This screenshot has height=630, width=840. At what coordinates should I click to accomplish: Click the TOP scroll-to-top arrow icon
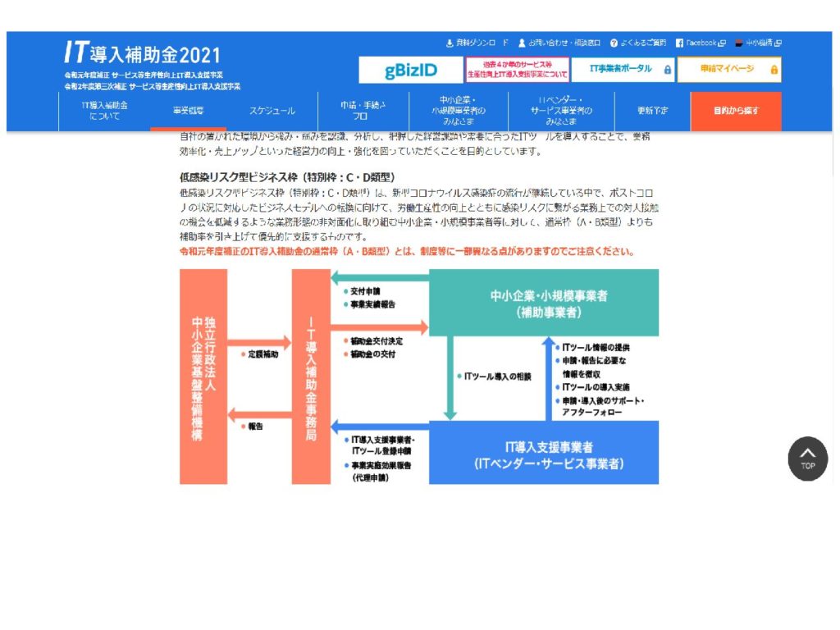[808, 459]
